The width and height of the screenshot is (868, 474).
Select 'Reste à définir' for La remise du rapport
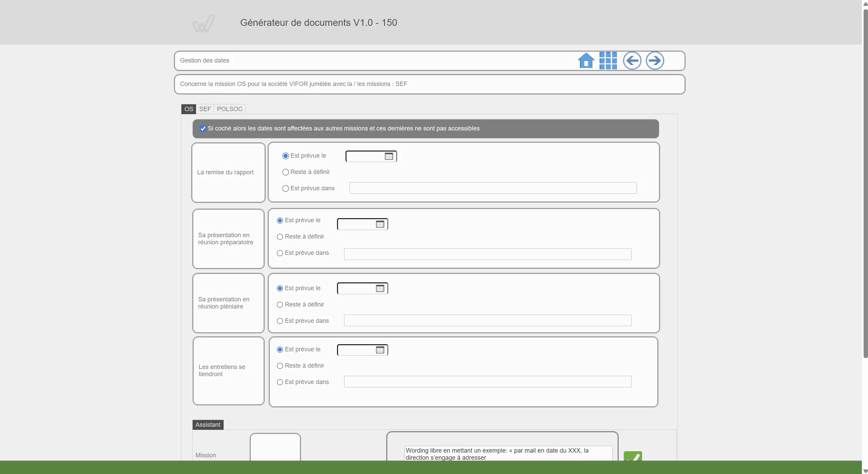pos(285,172)
